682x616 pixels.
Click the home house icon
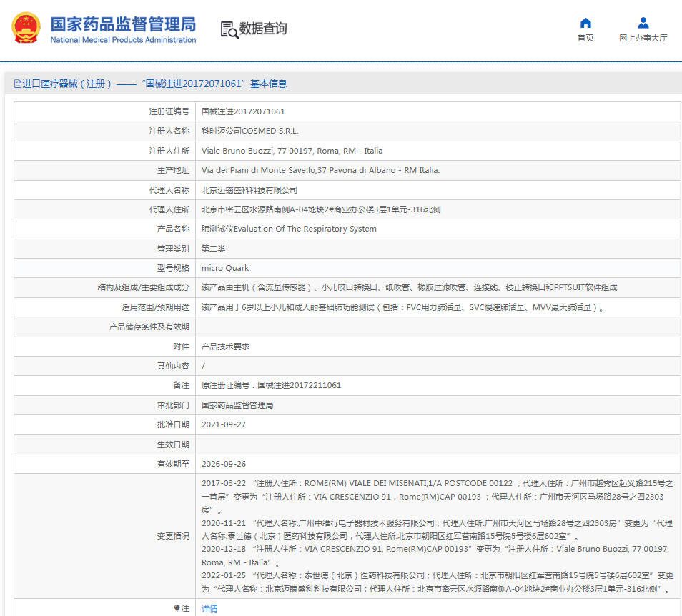585,23
